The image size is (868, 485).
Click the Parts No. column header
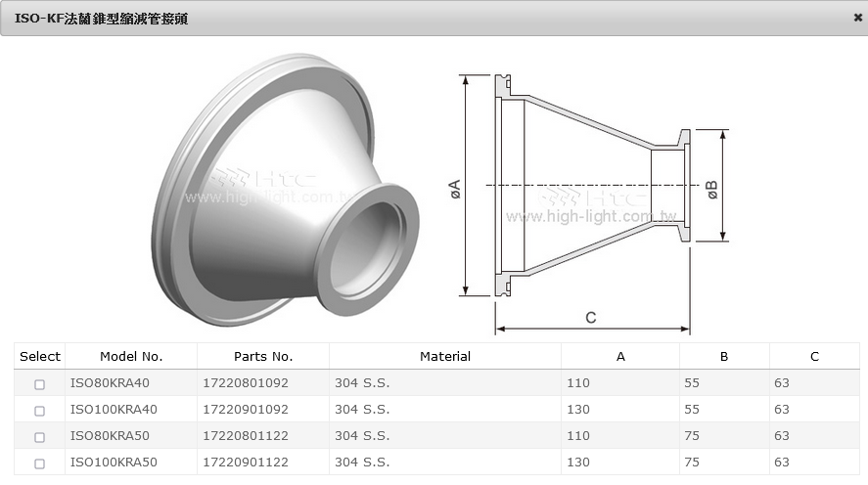point(263,357)
